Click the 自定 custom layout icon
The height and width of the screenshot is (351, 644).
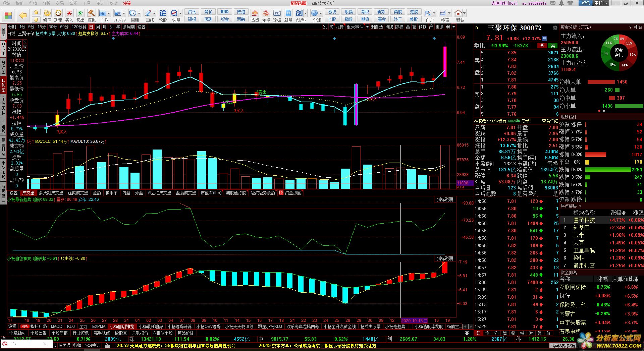(428, 13)
